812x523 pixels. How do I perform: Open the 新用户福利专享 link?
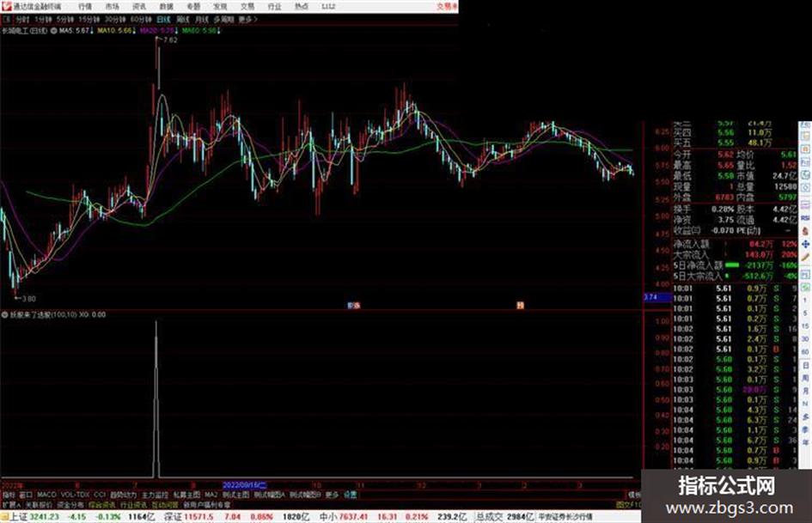[x=206, y=504]
